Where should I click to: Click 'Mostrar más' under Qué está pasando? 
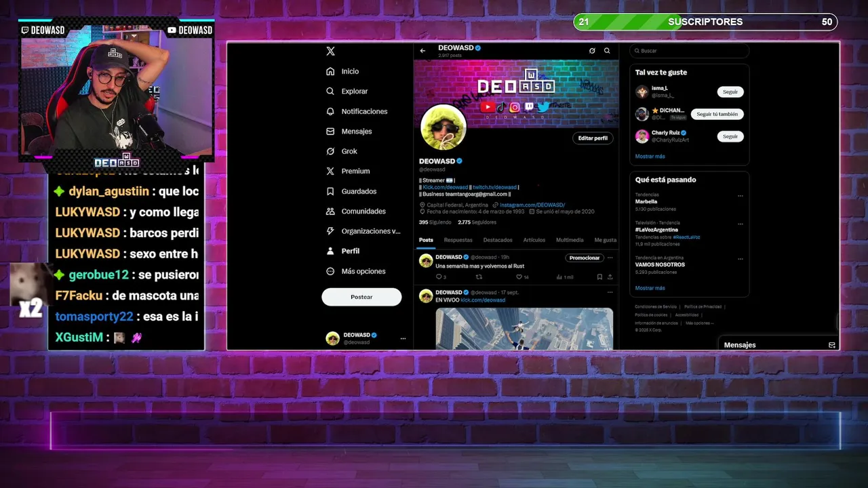650,288
